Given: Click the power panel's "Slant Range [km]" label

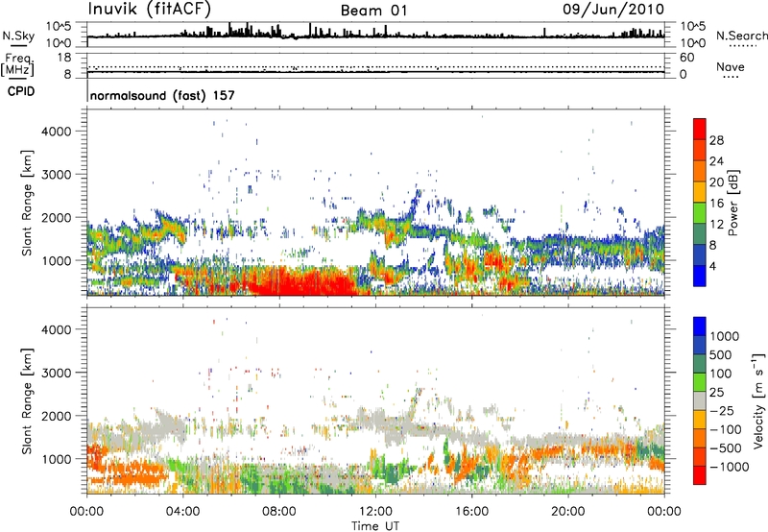Looking at the screenshot, I should [x=27, y=203].
